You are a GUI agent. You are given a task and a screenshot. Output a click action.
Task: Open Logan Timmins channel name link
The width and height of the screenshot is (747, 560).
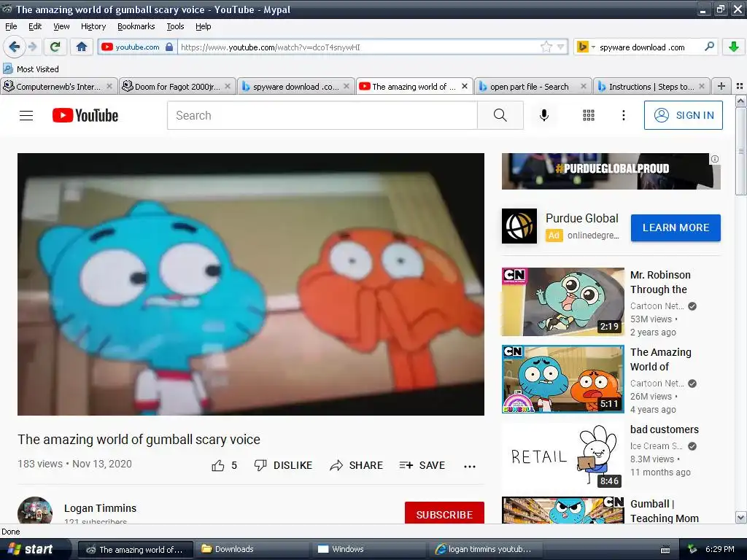pos(100,508)
